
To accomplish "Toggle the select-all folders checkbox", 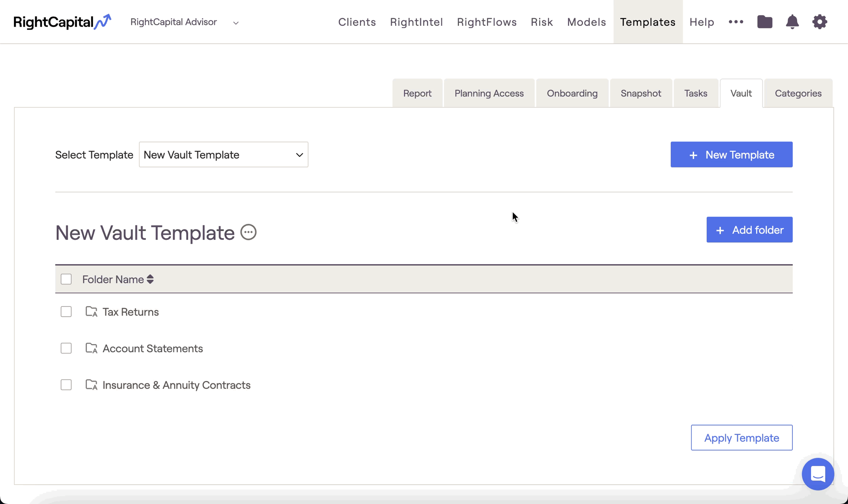I will 66,279.
